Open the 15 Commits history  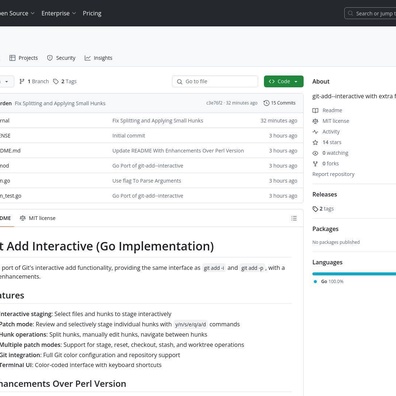tap(279, 103)
